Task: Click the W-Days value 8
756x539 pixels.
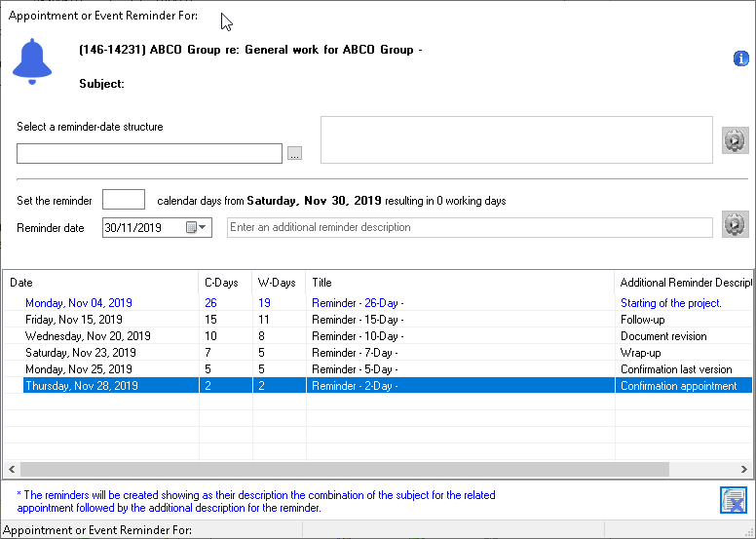Action: coord(261,336)
